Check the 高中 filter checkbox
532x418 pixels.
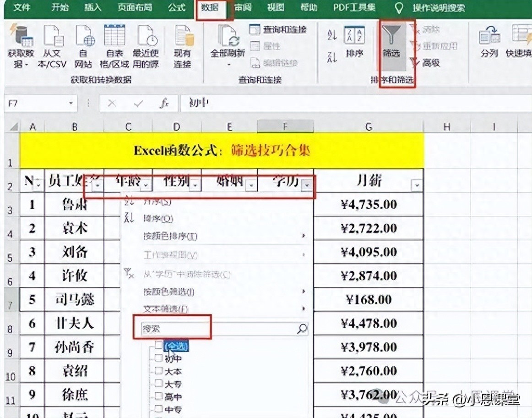pos(158,396)
